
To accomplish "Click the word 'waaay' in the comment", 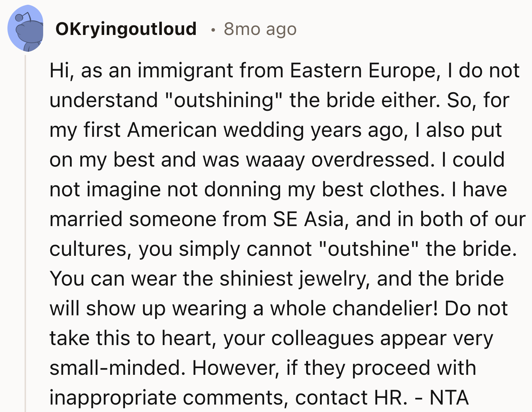I will [275, 160].
